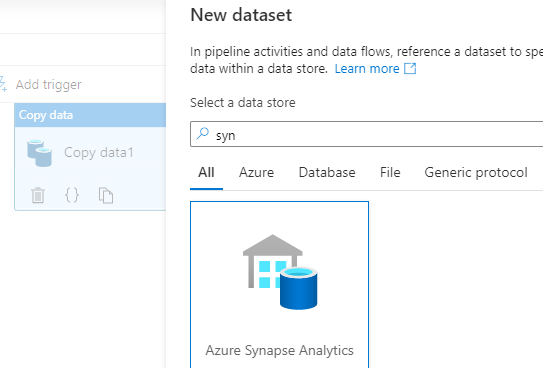Click the Azure Synapse Analytics warehouse icon
Screen dimensions: 543x368
pyautogui.click(x=280, y=272)
